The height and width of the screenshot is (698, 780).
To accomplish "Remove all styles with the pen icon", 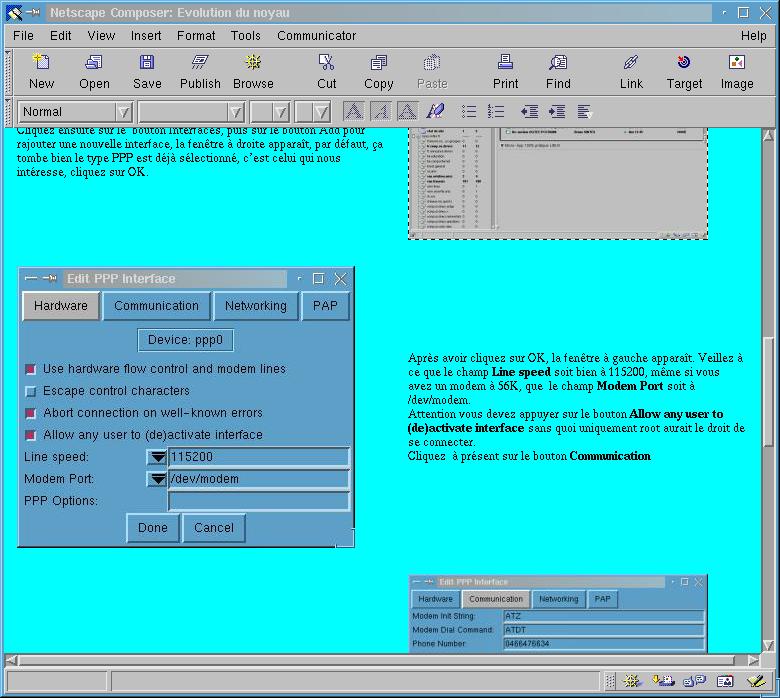I will [435, 111].
